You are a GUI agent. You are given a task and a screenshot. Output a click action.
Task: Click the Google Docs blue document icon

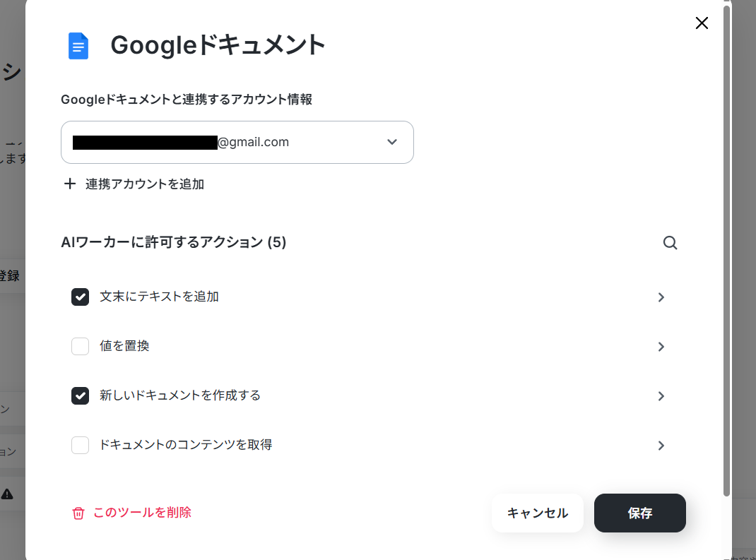tap(78, 46)
